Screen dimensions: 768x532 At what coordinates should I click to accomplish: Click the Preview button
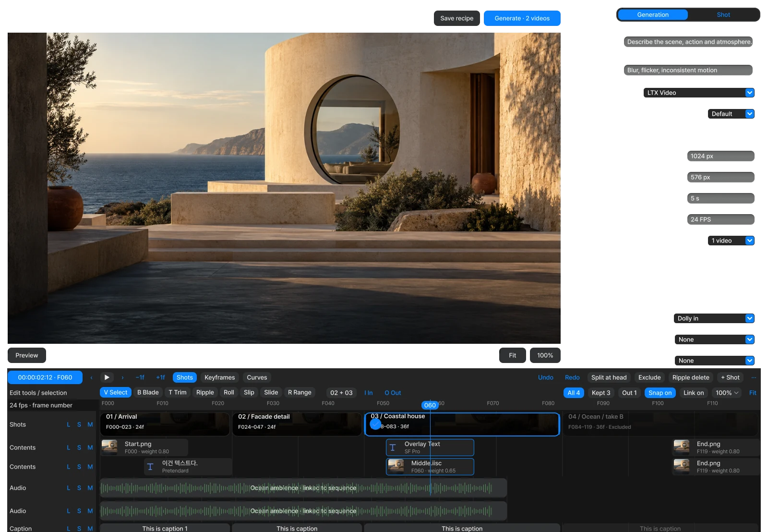(x=27, y=355)
